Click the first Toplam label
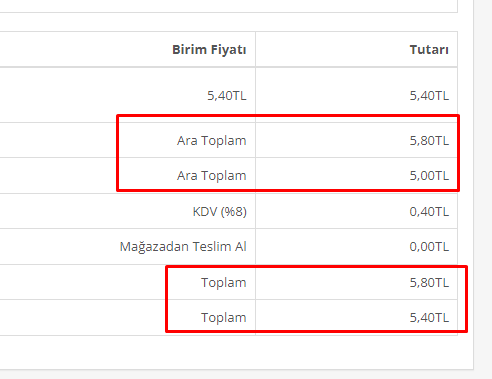Image resolution: width=492 pixels, height=379 pixels. click(223, 283)
